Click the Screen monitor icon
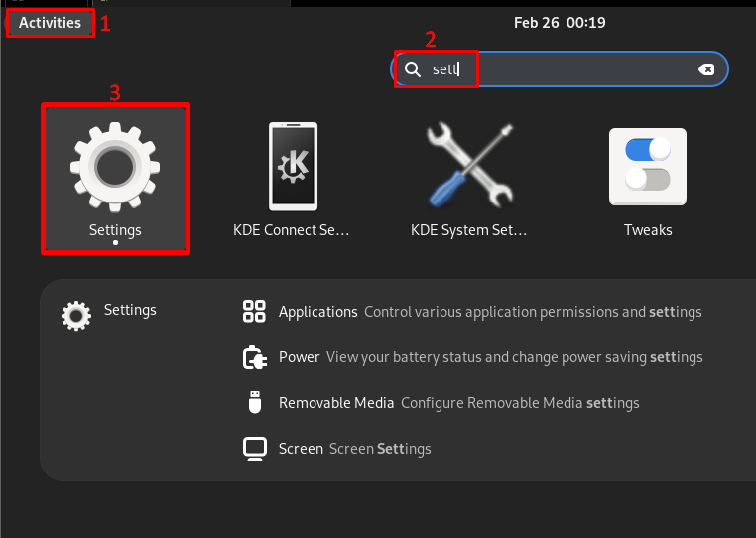The width and height of the screenshot is (756, 538). (x=255, y=449)
